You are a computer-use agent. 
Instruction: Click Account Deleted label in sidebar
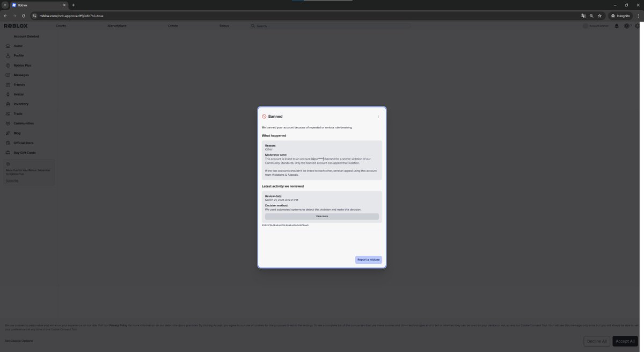[x=26, y=37]
